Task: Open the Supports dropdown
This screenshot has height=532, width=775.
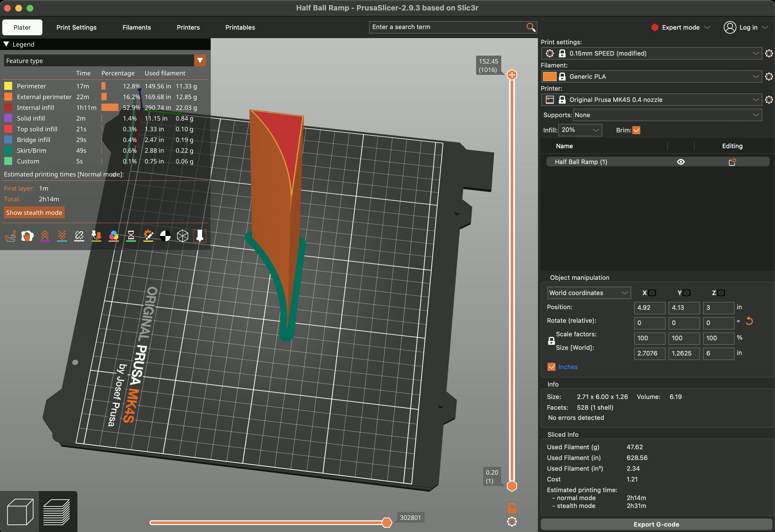Action: pos(667,115)
